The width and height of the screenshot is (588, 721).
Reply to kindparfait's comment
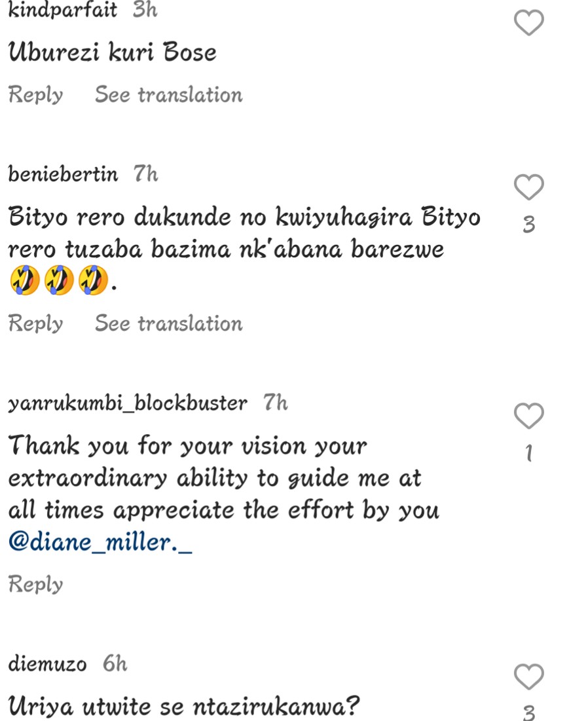tap(36, 95)
